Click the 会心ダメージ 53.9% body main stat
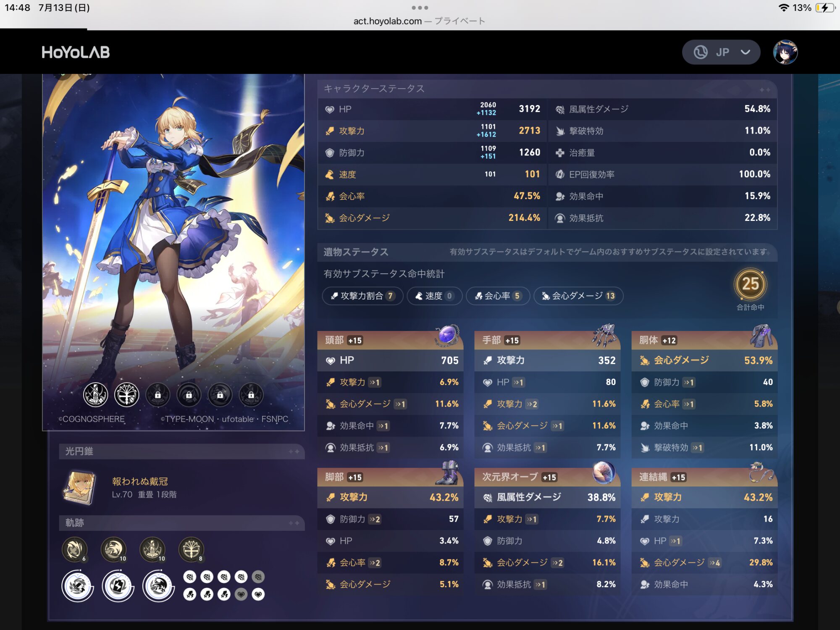840x630 pixels. pos(704,360)
